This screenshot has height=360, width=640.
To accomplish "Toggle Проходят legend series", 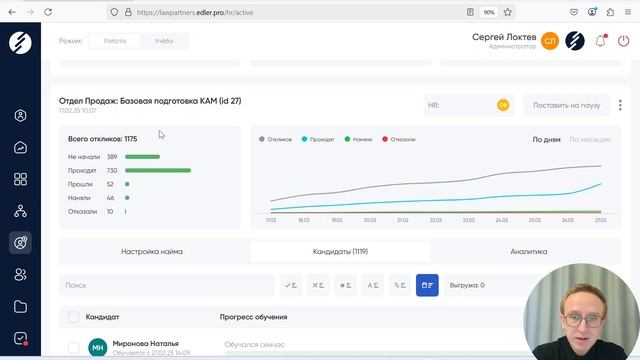I will (318, 139).
